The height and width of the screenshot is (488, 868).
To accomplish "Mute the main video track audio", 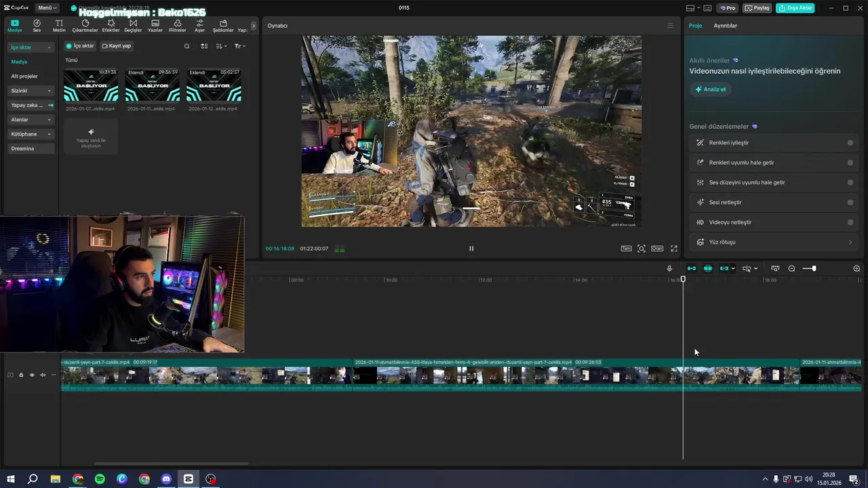I will click(x=43, y=375).
